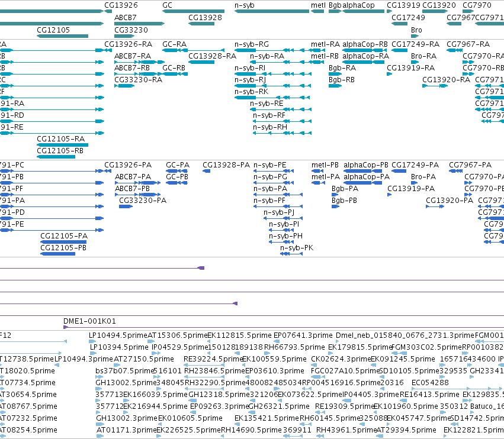Open the CG13926-RA transcript label

(129, 44)
